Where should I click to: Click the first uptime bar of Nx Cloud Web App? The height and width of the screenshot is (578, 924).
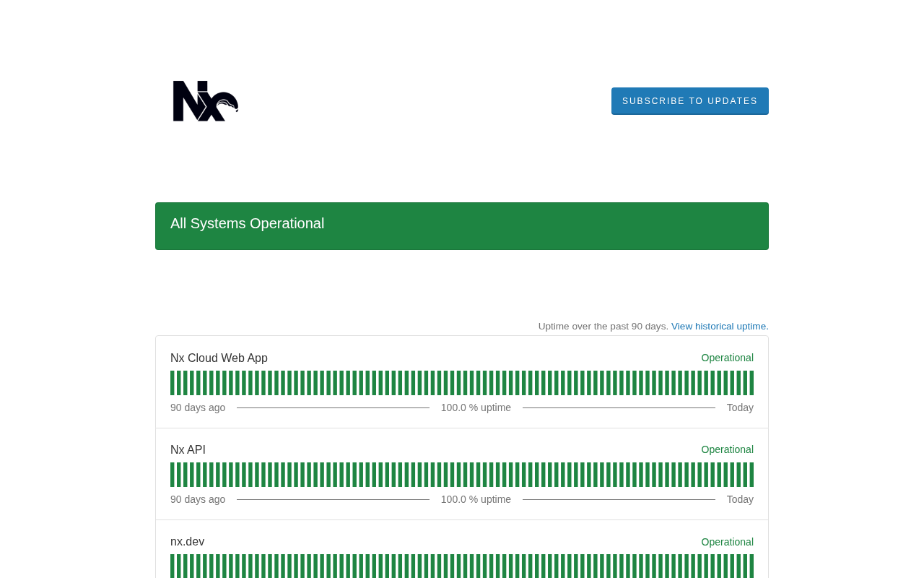tap(172, 383)
